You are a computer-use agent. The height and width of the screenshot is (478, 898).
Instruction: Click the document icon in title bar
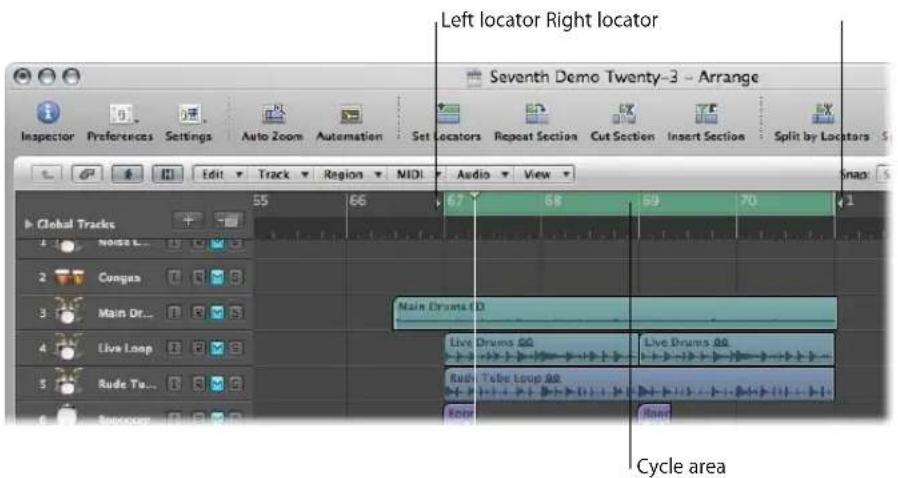click(x=474, y=78)
